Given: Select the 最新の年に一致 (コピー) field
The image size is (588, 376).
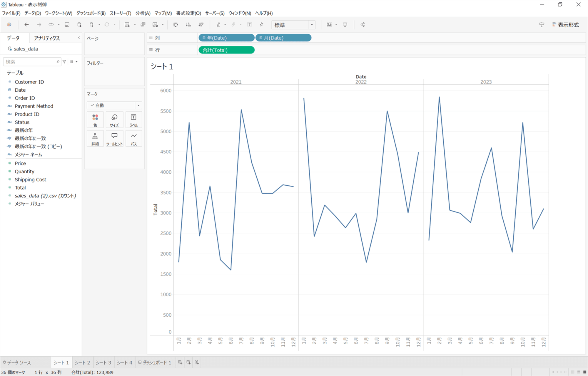Looking at the screenshot, I should [39, 147].
